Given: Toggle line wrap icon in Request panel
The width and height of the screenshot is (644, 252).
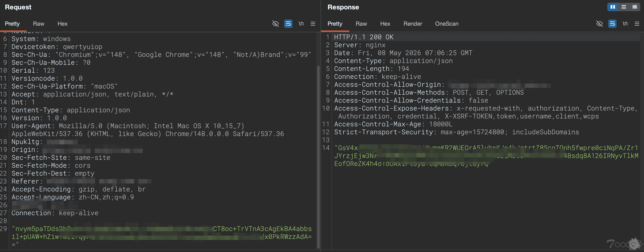Looking at the screenshot, I should click(x=288, y=24).
